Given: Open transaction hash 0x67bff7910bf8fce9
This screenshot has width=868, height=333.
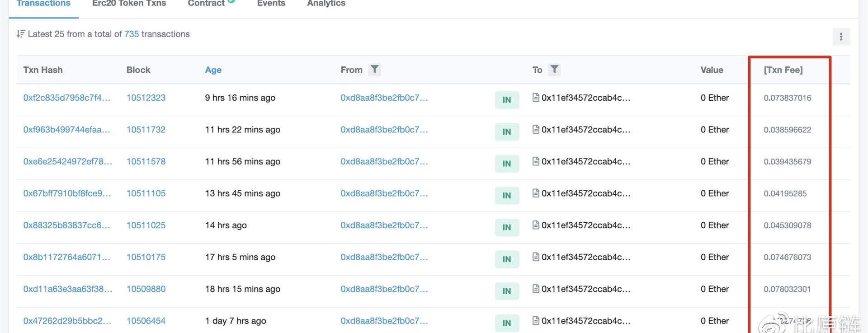Looking at the screenshot, I should (66, 193).
